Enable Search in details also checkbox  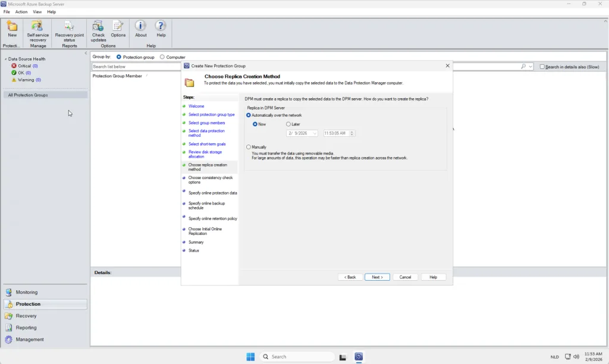coord(542,67)
